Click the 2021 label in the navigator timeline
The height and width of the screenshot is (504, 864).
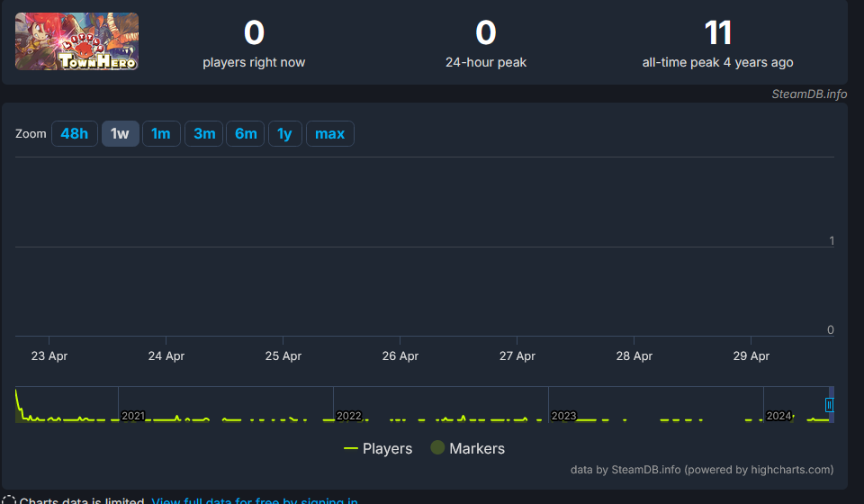pyautogui.click(x=133, y=416)
